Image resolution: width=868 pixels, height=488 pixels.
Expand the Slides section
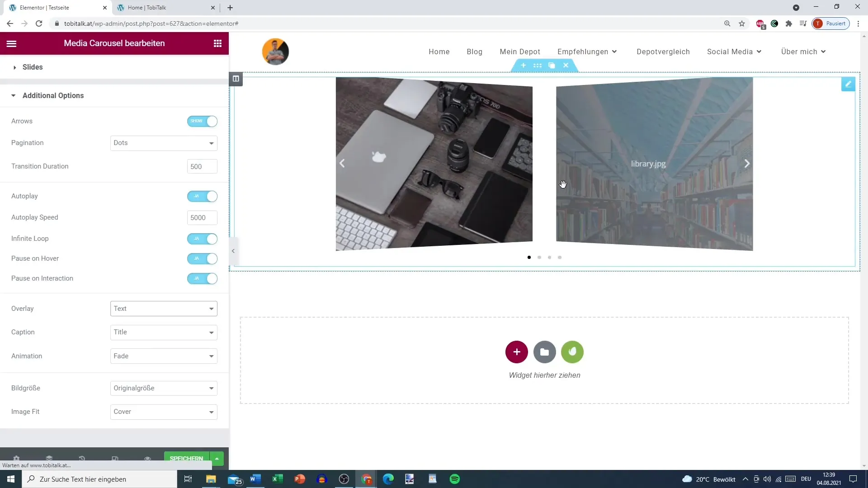tap(33, 67)
